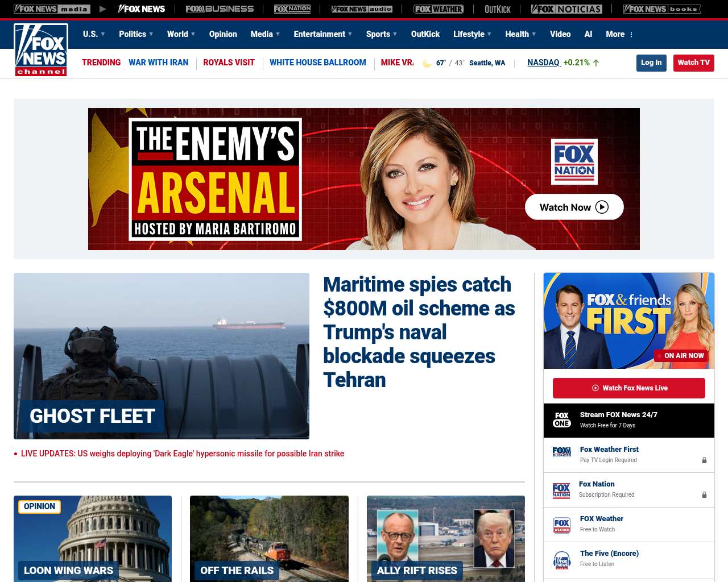Image resolution: width=728 pixels, height=582 pixels.
Task: Click the Fox One icon in the stream row
Action: point(562,420)
